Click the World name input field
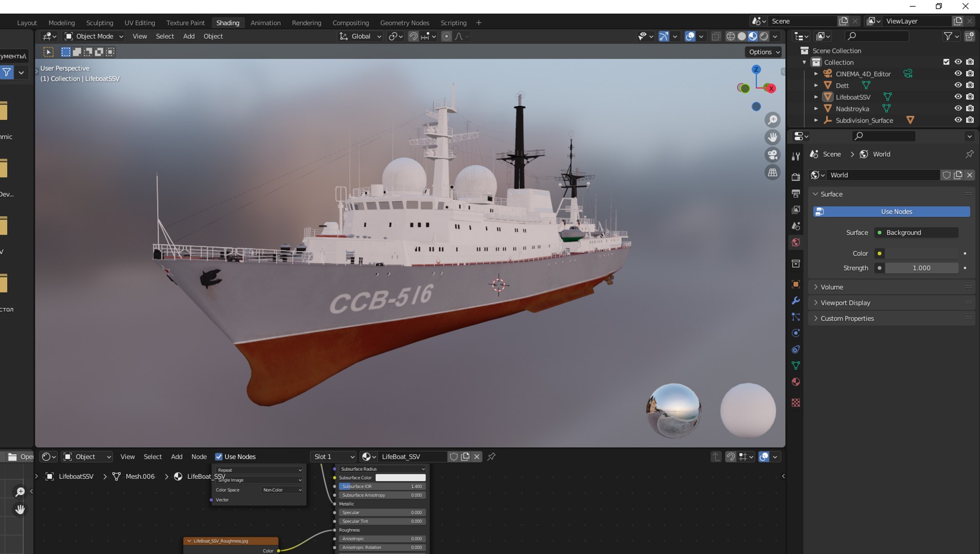980x554 pixels. pyautogui.click(x=883, y=175)
